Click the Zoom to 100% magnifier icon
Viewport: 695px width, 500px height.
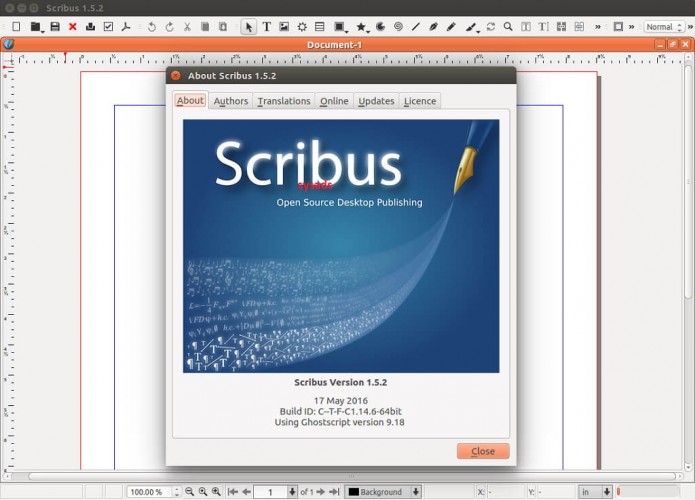click(203, 492)
